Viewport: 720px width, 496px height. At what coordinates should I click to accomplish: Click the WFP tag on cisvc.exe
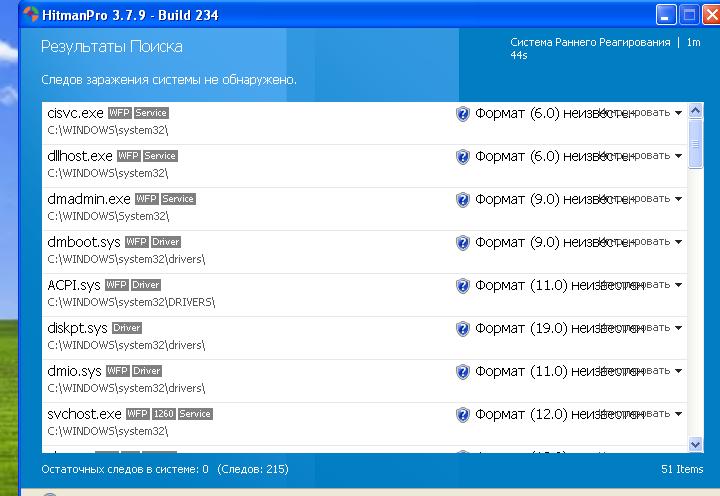tap(119, 113)
